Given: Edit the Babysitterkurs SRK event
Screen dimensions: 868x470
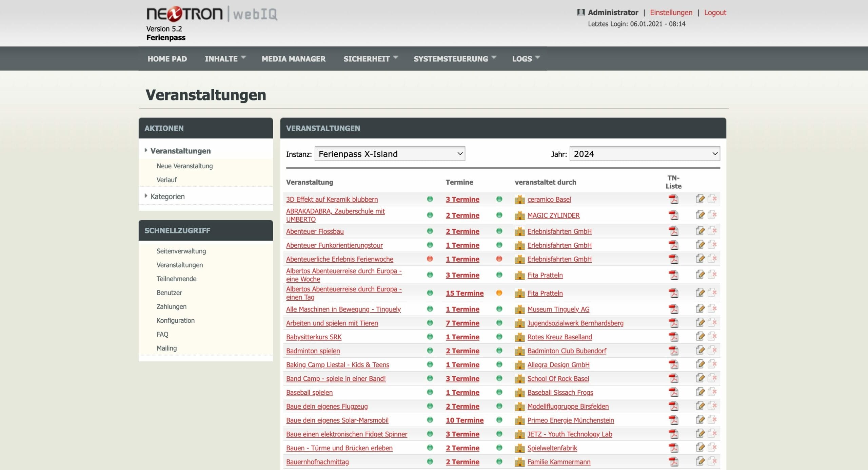Looking at the screenshot, I should coord(700,337).
